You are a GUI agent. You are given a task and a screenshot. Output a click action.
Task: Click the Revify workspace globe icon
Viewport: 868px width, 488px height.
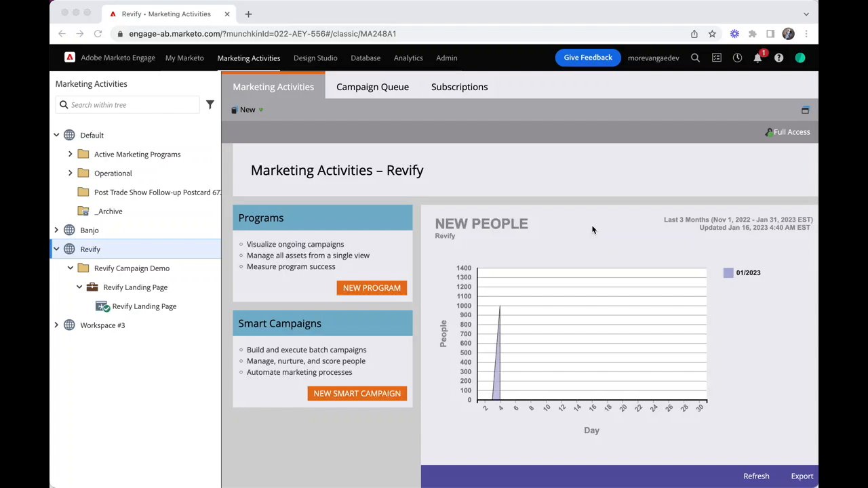point(69,249)
